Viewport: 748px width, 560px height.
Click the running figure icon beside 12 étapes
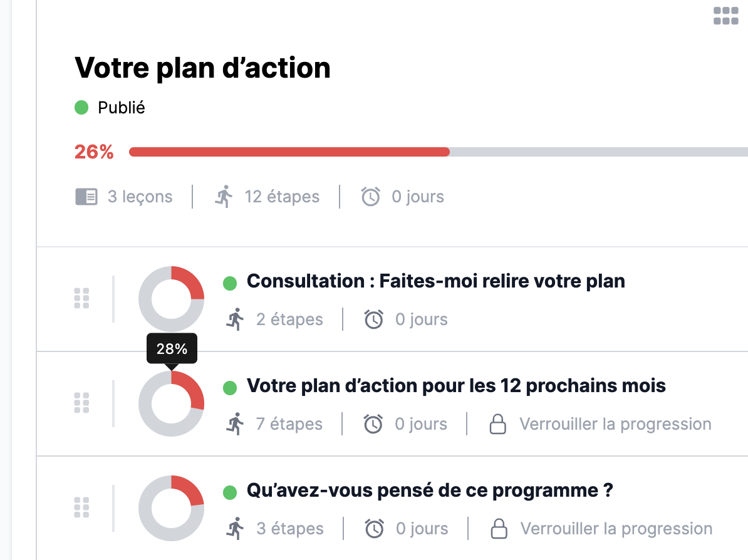tap(223, 197)
